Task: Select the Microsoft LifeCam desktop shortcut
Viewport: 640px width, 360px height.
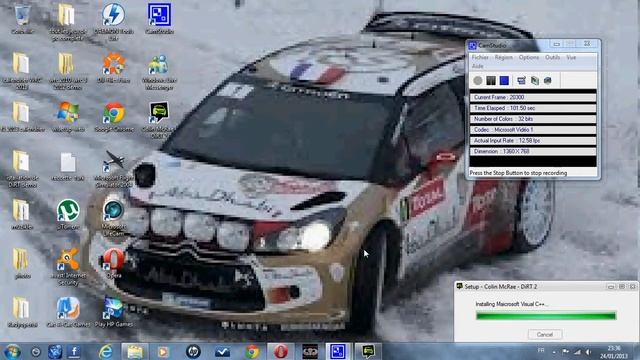Action: pyautogui.click(x=113, y=217)
